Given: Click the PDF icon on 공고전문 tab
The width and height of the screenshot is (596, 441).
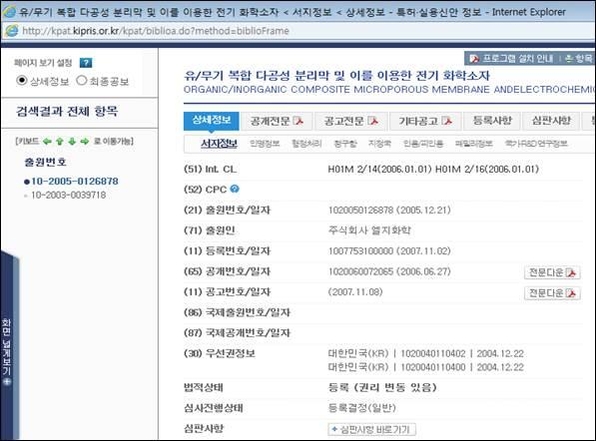Looking at the screenshot, I should tap(373, 121).
